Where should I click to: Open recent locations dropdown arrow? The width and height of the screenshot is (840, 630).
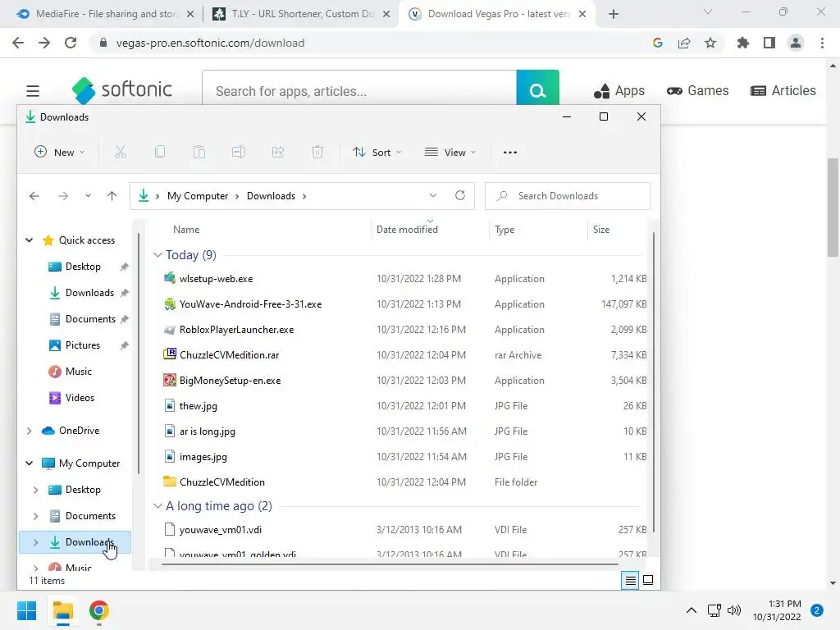click(88, 196)
